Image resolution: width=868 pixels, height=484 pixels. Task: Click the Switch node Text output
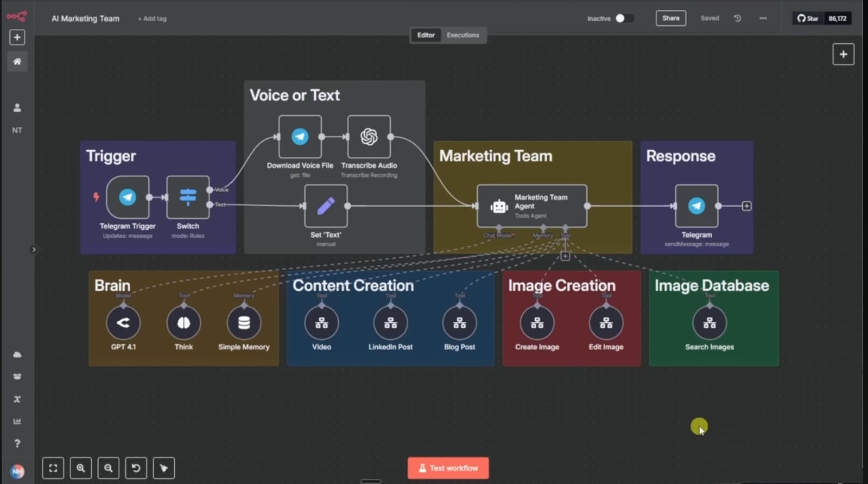coord(210,205)
